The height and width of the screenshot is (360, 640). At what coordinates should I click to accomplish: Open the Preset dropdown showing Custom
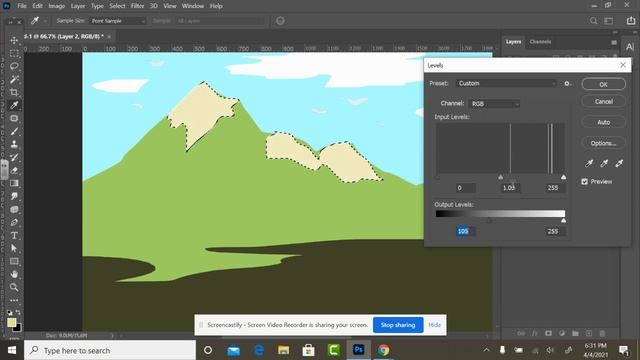(x=506, y=83)
